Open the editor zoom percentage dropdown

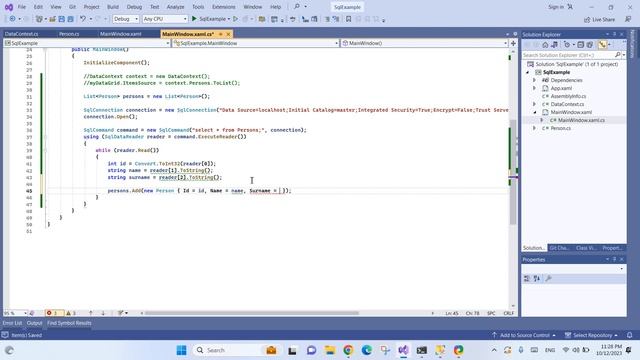click(15, 313)
